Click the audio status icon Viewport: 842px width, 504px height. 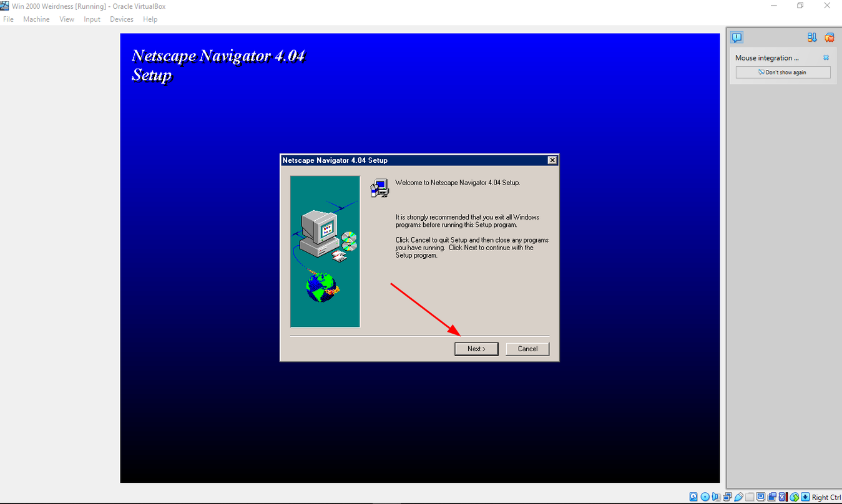716,497
